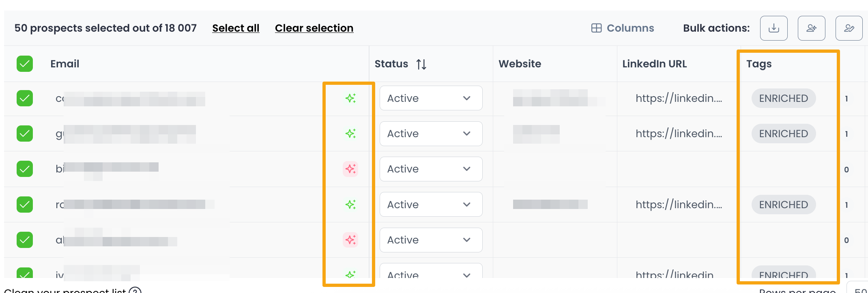The height and width of the screenshot is (293, 868).
Task: Click the ENRICHED tag in first row
Action: click(783, 98)
